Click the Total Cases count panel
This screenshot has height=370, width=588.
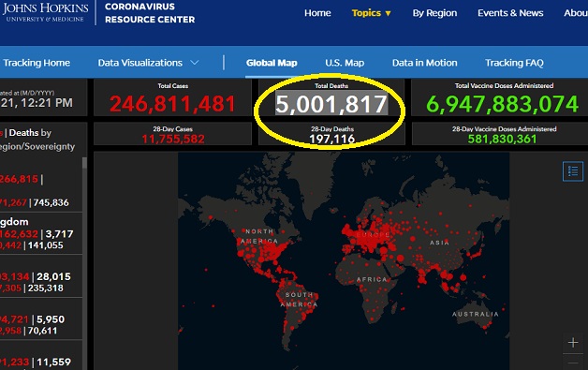[172, 98]
